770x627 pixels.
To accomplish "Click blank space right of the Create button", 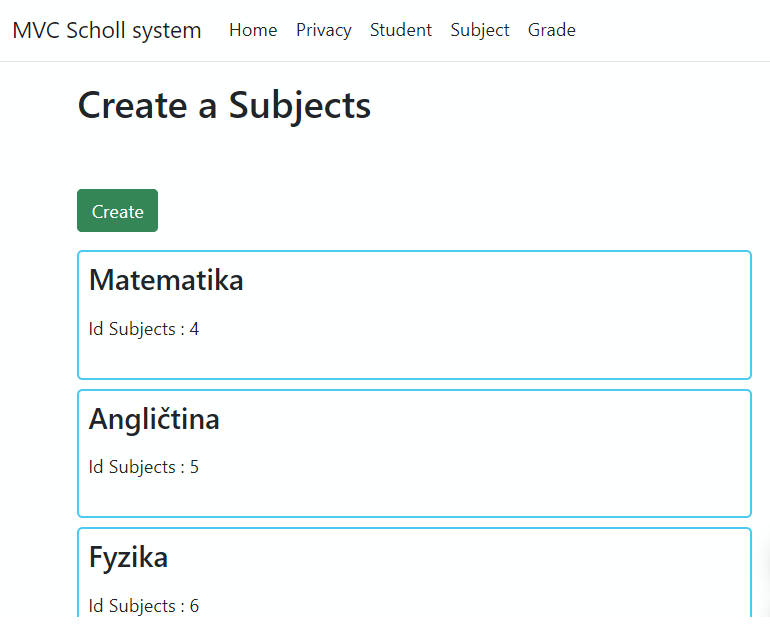I will coord(450,211).
